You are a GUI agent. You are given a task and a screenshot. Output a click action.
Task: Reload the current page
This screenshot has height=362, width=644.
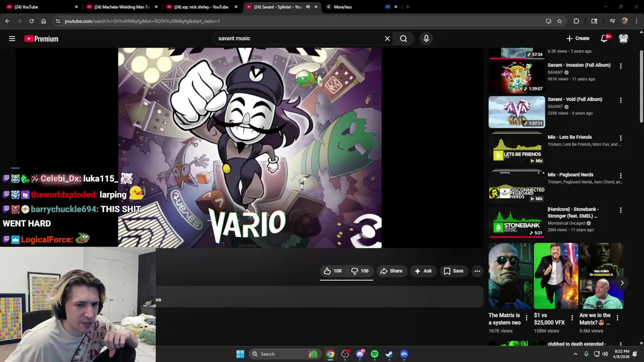(31, 21)
